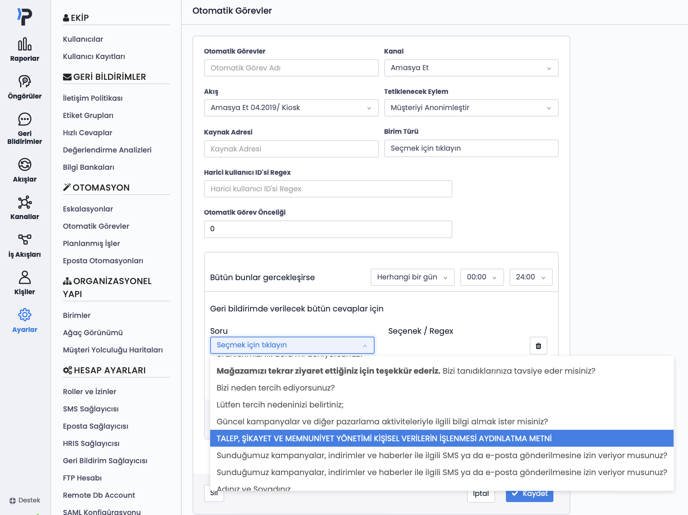Expand the Kanal dropdown showing Amasya Et
Screen dimensions: 688x515
tap(471, 68)
